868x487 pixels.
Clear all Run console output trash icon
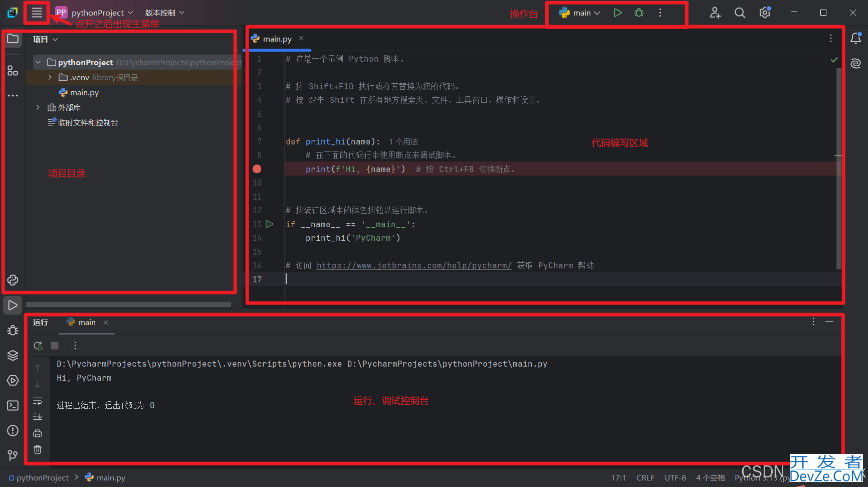(38, 449)
